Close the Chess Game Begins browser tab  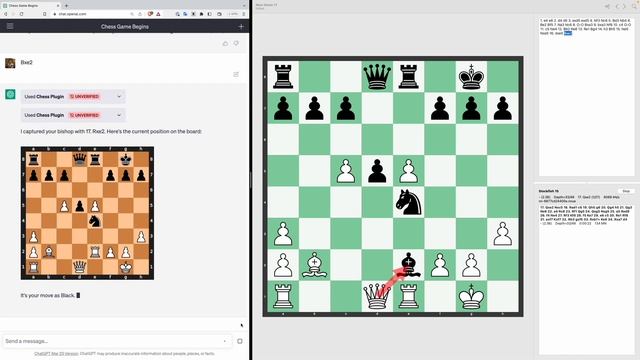[58, 6]
